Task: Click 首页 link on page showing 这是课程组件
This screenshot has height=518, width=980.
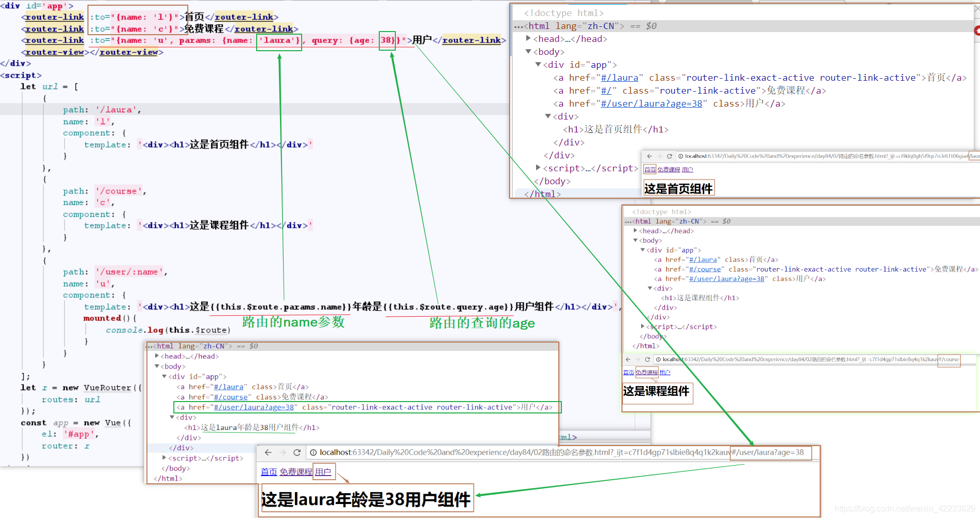Action: coord(629,373)
